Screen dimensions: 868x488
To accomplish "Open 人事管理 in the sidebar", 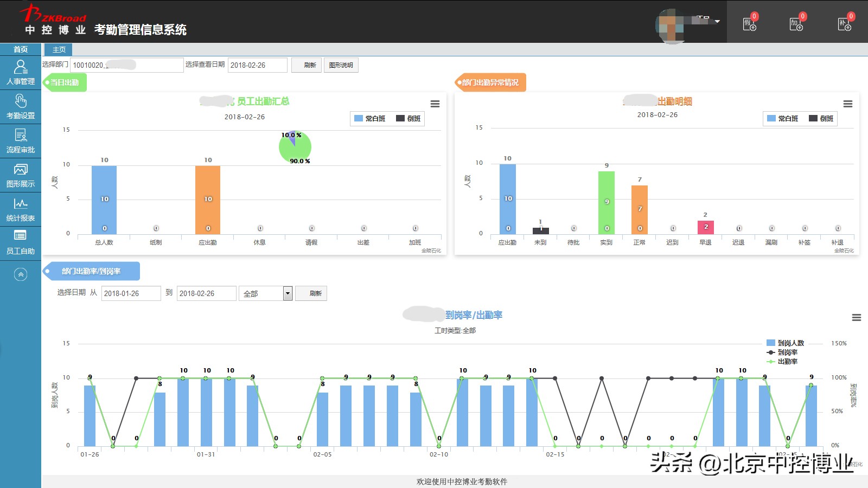I will tap(21, 73).
